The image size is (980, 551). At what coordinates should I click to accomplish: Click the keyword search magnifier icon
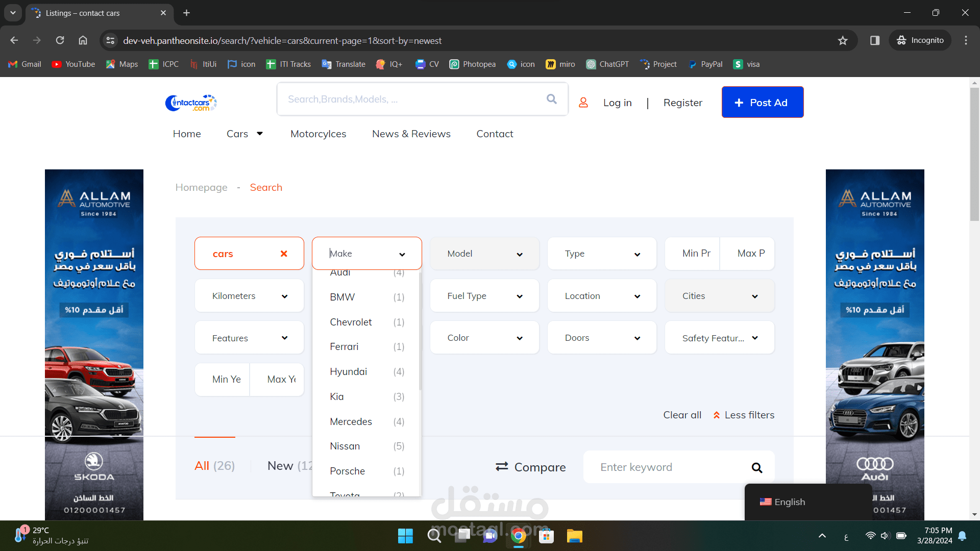[x=756, y=467]
